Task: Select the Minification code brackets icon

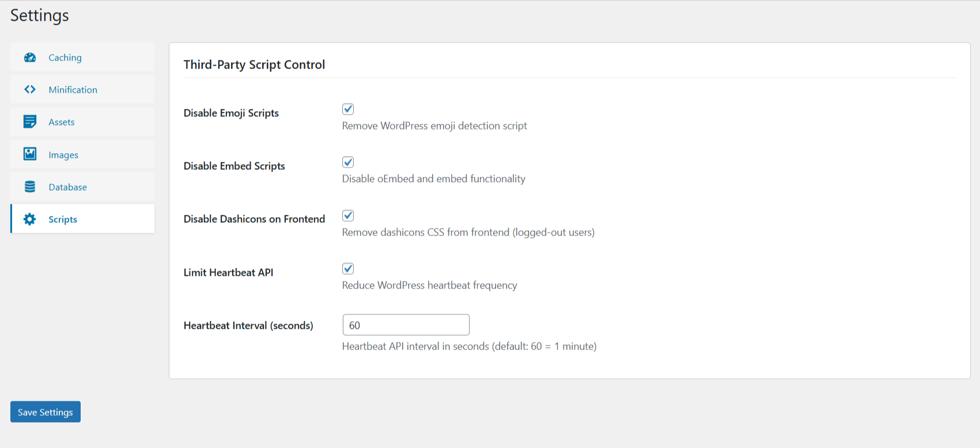Action: [x=29, y=90]
